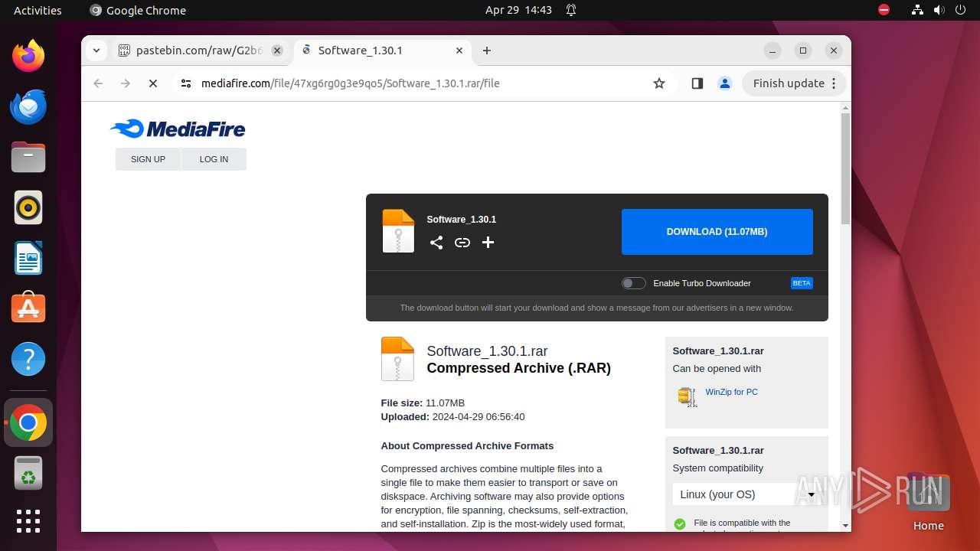Open Ubuntu Software store icon
This screenshot has height=551, width=980.
pyautogui.click(x=28, y=308)
